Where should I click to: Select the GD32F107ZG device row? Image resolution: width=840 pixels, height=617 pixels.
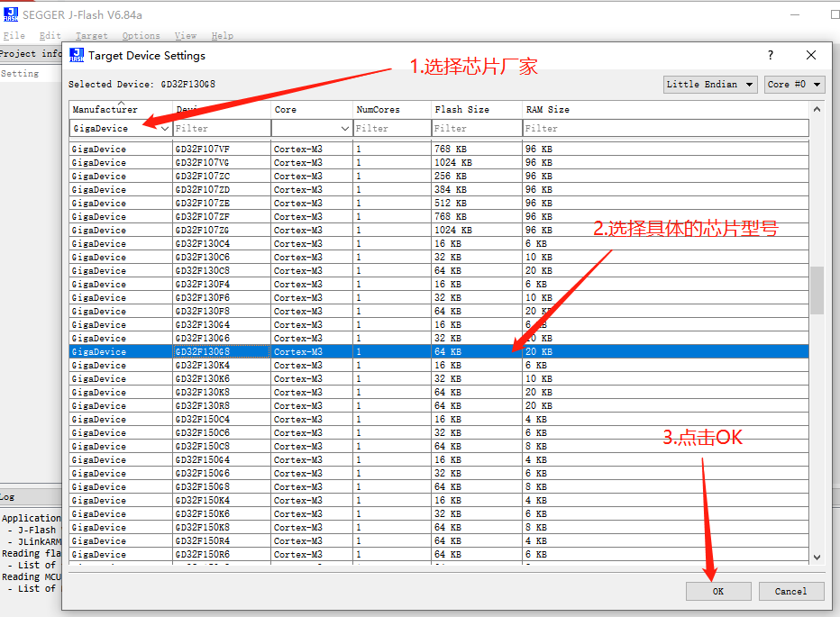[439, 230]
